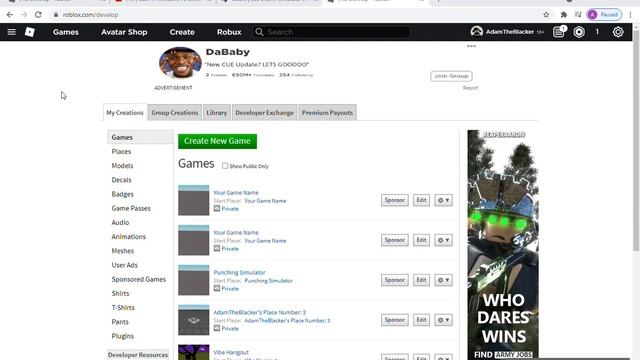Open Vibe Hangout game link

coord(231,352)
